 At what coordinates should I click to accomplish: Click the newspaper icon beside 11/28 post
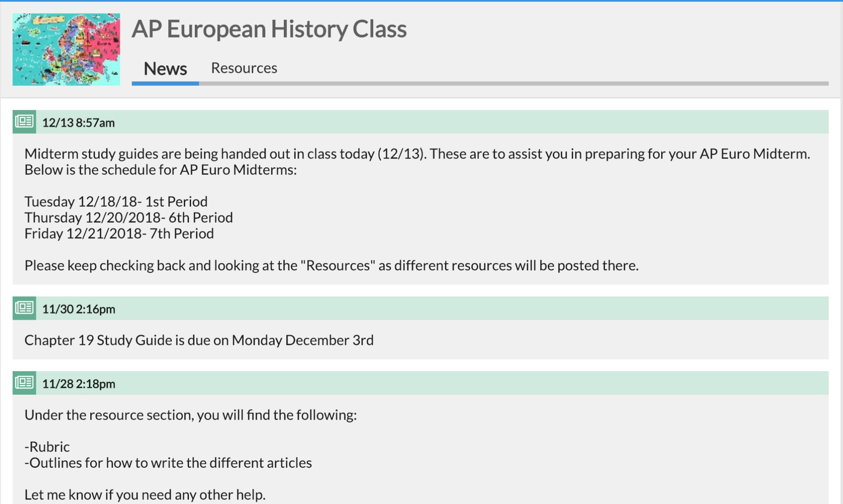24,383
